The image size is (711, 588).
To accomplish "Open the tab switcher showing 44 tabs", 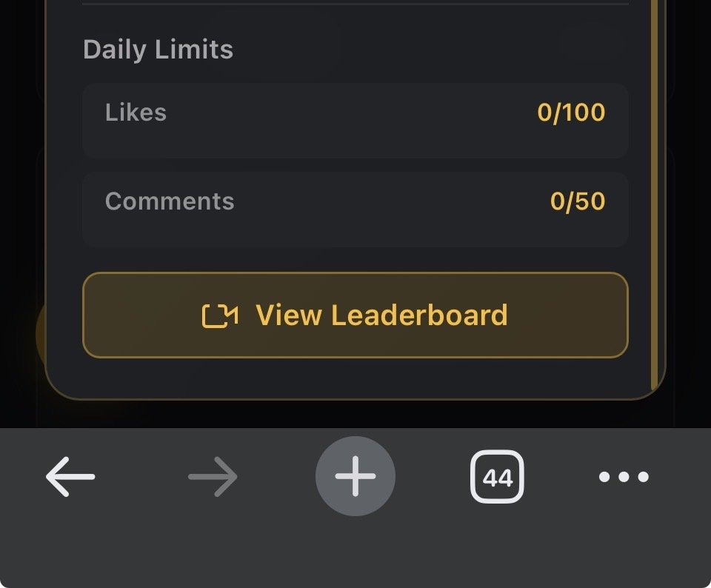I will click(498, 476).
